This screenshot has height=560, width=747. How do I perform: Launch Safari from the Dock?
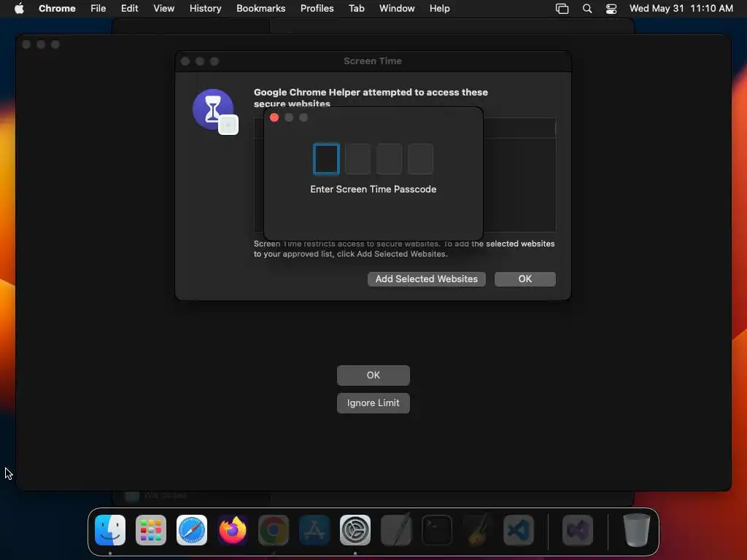click(x=192, y=530)
